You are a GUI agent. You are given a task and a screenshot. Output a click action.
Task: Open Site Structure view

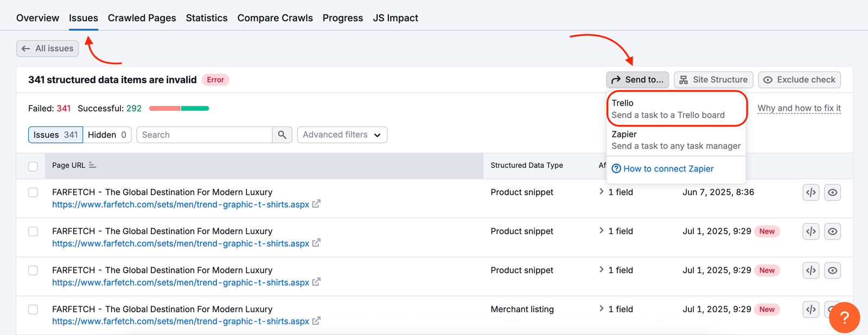coord(713,80)
